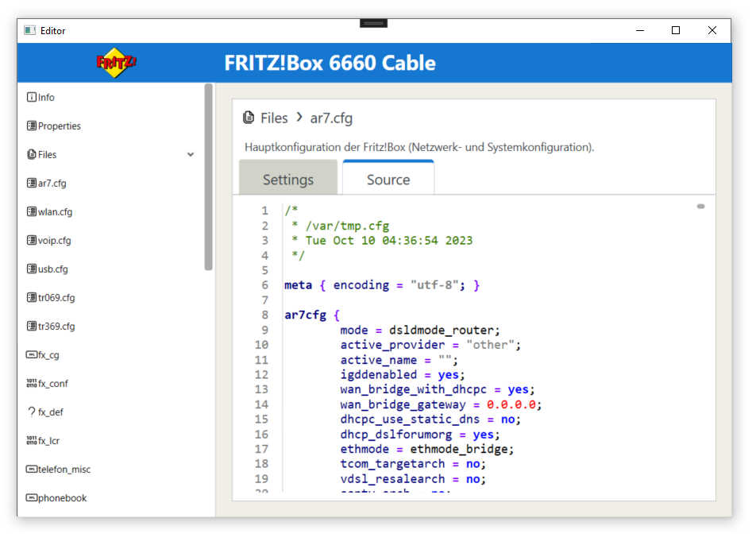The width and height of the screenshot is (756, 553).
Task: Open the Properties sidebar entry
Action: pyautogui.click(x=60, y=126)
